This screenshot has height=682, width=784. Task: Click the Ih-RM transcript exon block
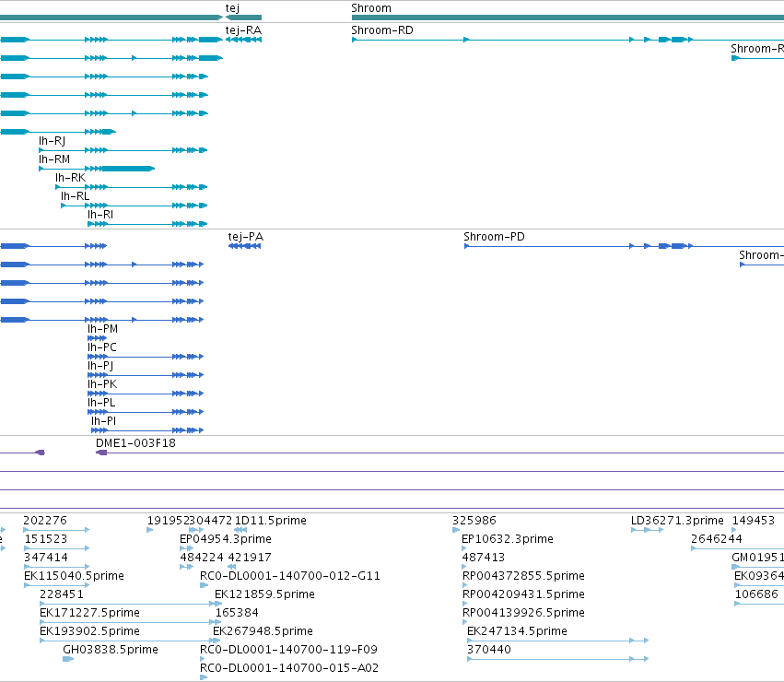point(127,169)
